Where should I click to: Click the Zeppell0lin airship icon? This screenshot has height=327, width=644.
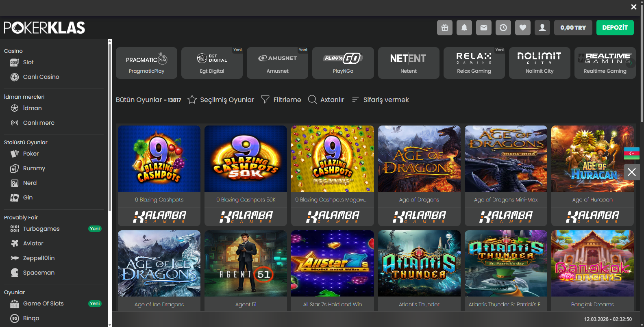click(x=15, y=258)
